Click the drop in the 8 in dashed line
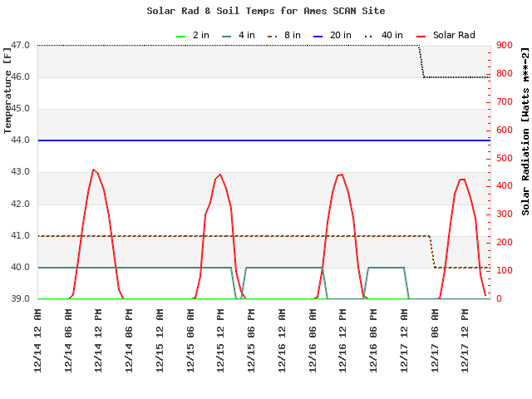This screenshot has width=532, height=399. (432, 252)
